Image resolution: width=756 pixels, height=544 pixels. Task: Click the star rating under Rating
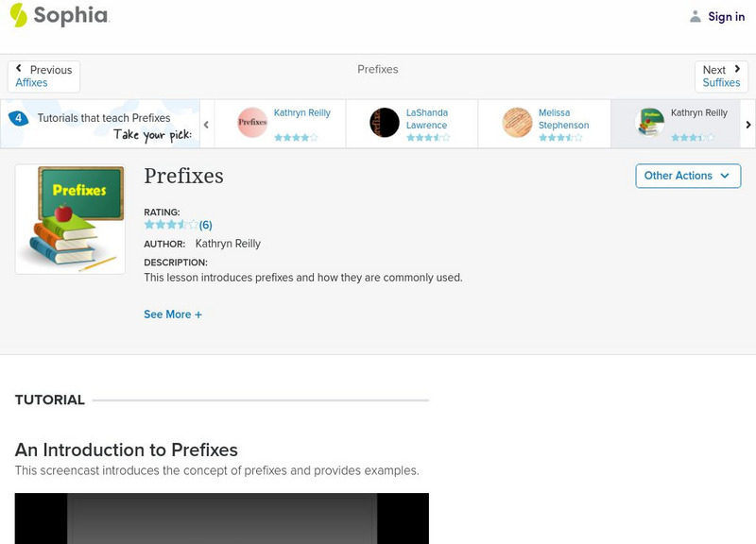pos(170,225)
